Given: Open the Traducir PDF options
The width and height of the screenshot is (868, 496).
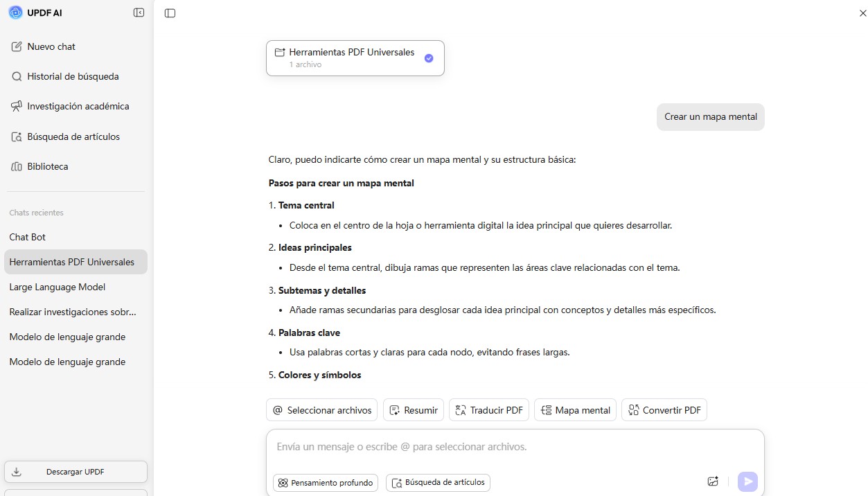Looking at the screenshot, I should click(x=489, y=410).
